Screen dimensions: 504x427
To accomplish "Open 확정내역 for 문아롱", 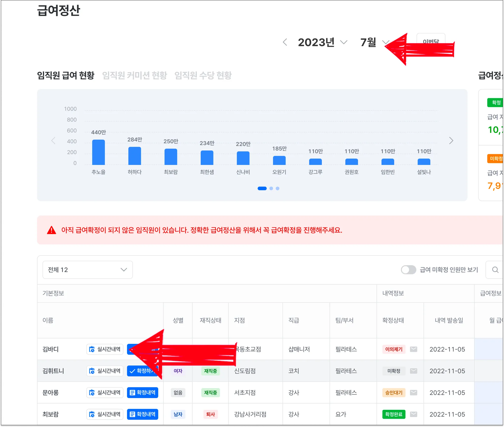I will tap(142, 392).
